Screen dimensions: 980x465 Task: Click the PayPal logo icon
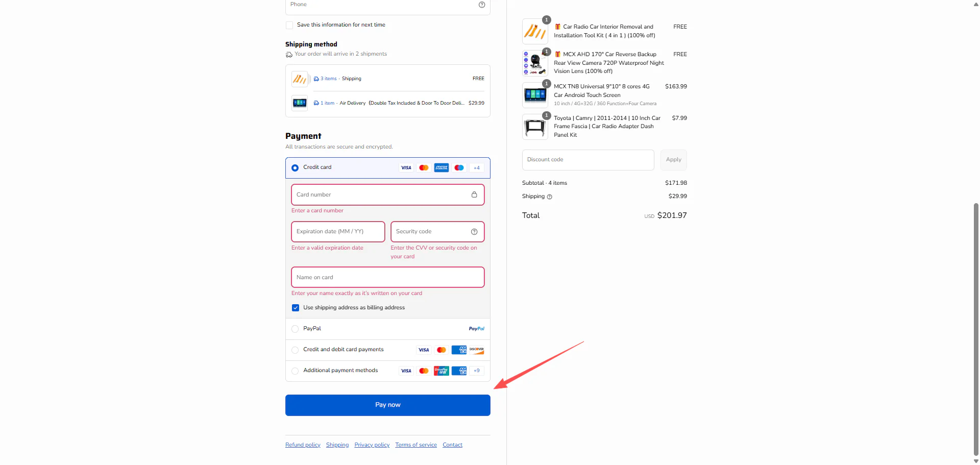click(x=476, y=329)
